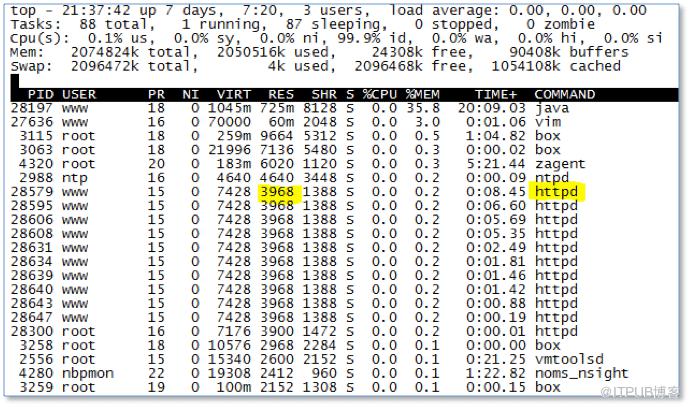The height and width of the screenshot is (407, 690).
Task: Click the NI column header
Action: 191,94
